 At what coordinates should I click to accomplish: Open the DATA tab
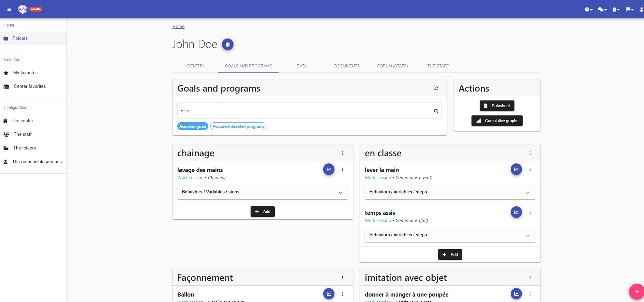302,66
